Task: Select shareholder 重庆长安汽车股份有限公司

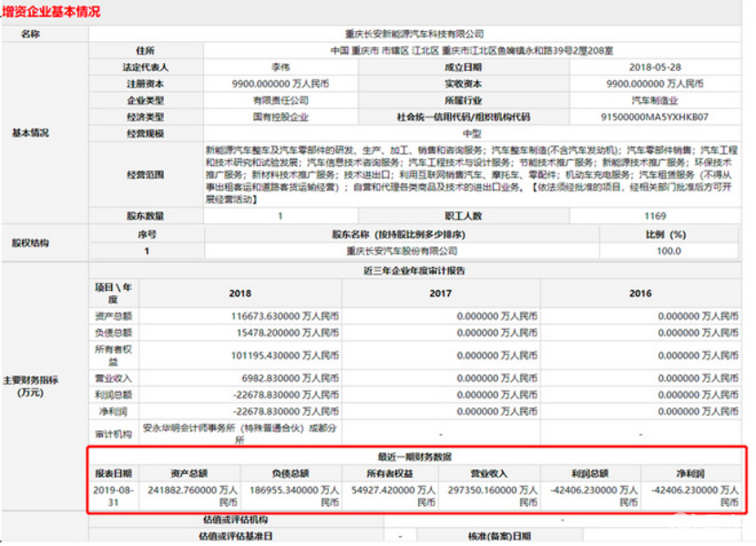Action: click(x=402, y=251)
